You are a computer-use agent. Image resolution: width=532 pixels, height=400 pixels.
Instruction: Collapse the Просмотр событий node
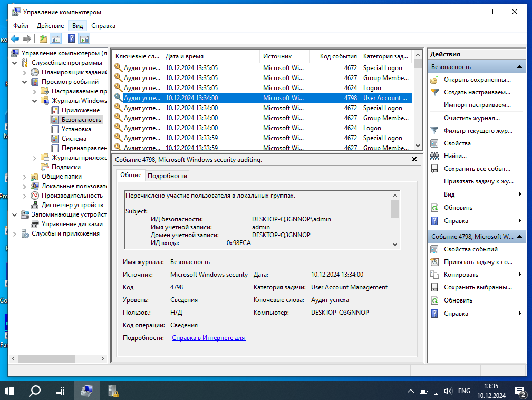point(24,82)
